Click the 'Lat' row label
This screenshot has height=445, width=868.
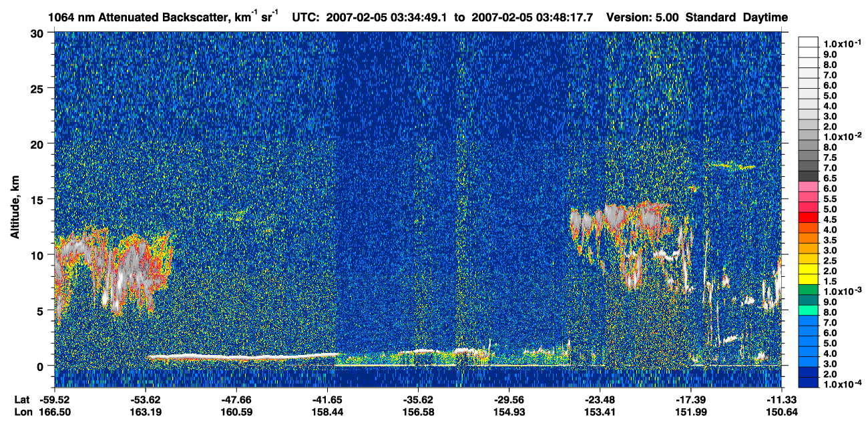(x=21, y=399)
